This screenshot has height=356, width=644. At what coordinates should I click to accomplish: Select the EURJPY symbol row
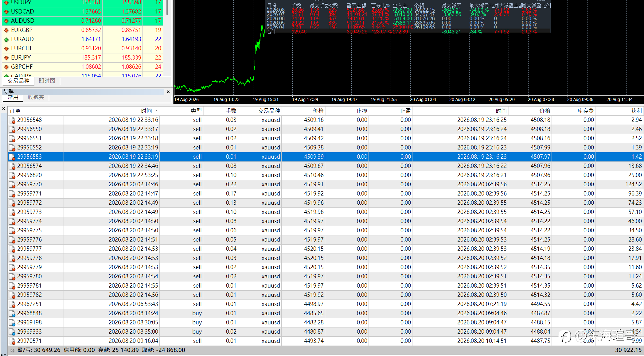click(x=83, y=58)
